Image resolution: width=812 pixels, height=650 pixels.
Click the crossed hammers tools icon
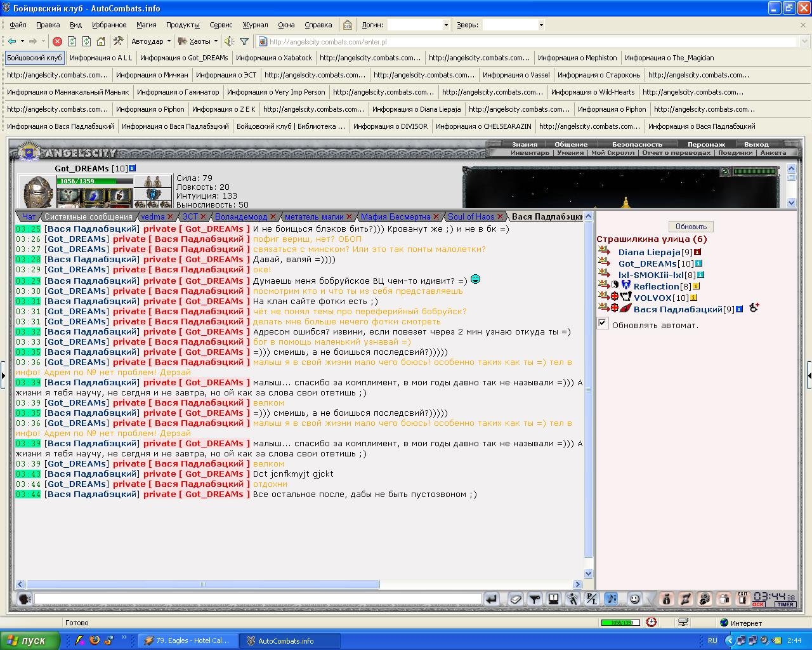point(118,41)
